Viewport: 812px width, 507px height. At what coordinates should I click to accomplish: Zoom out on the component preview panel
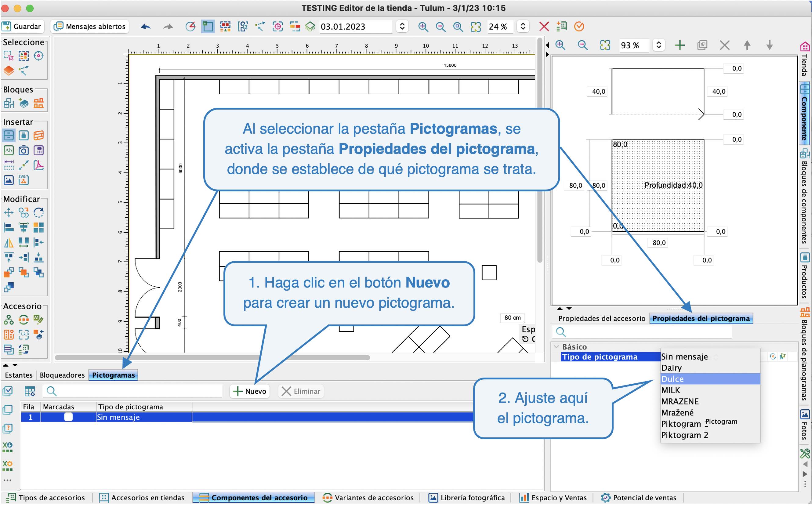coord(583,45)
